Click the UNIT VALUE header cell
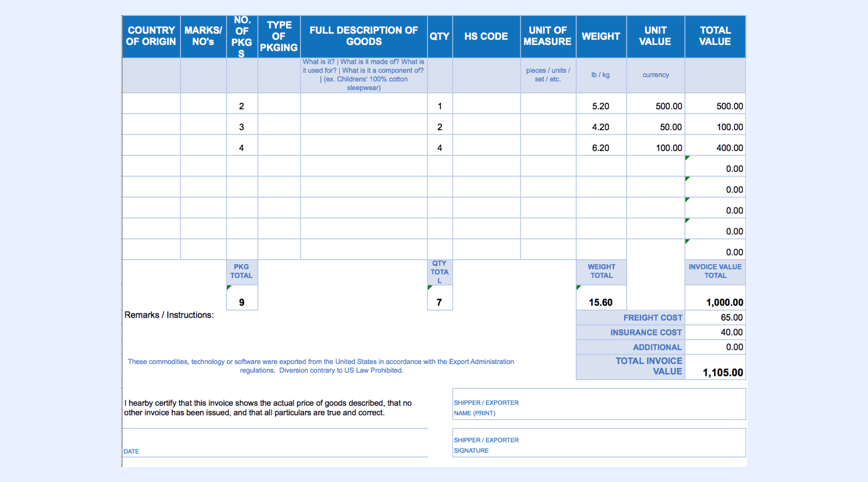 pos(655,36)
